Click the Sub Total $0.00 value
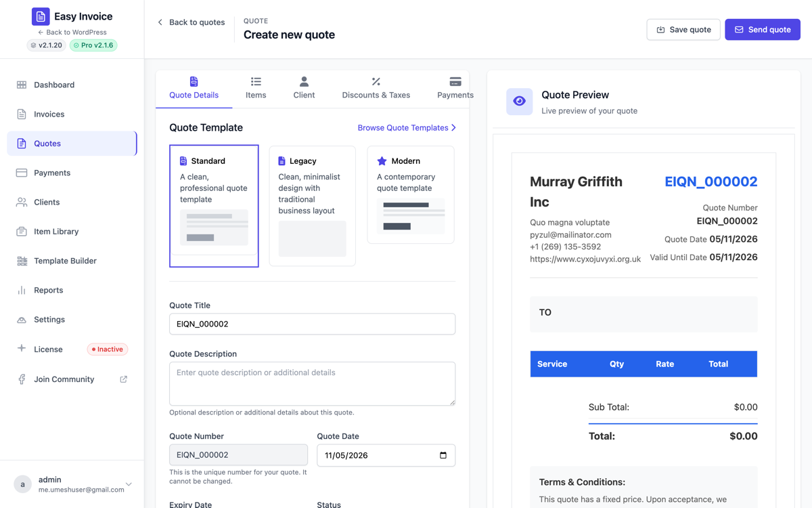 746,407
